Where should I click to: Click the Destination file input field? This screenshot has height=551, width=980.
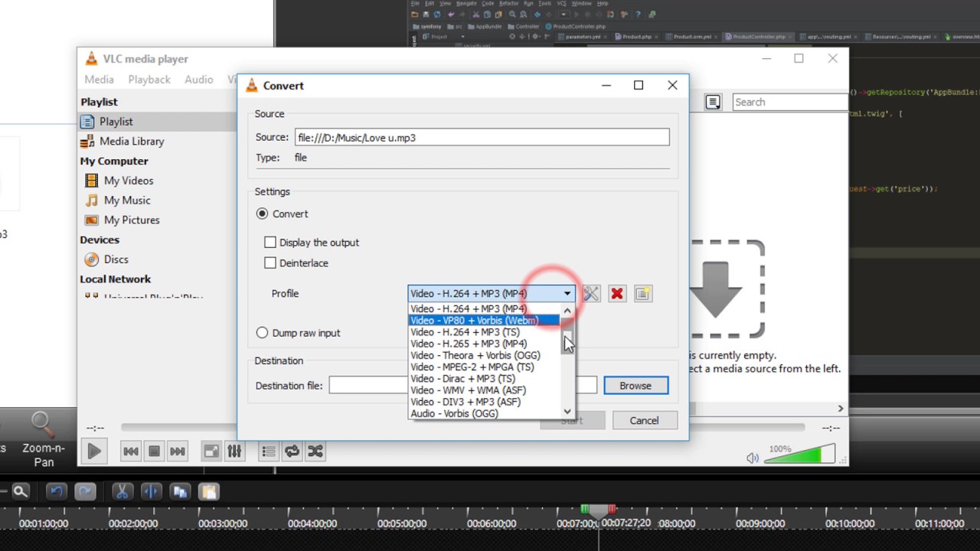coord(462,386)
